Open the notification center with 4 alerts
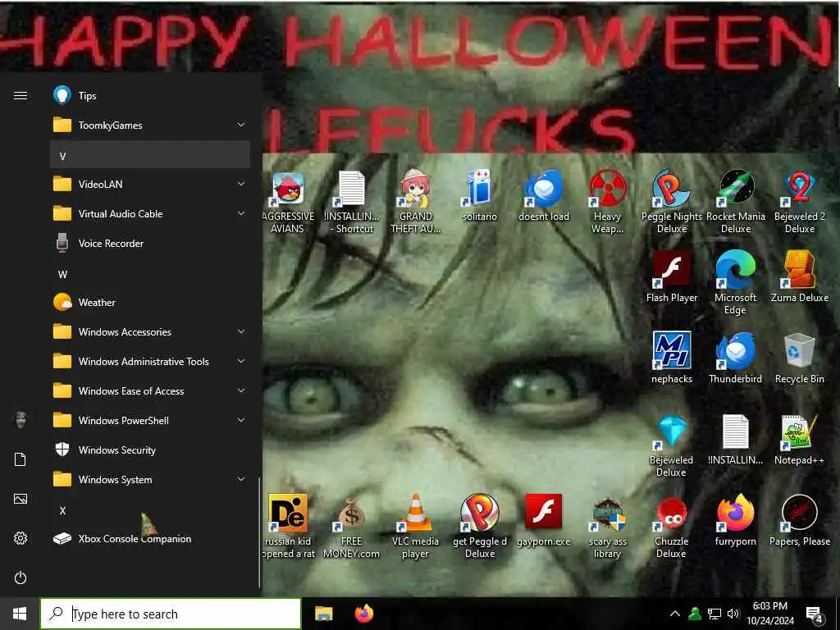Screen dimensions: 840x630 (x=815, y=614)
